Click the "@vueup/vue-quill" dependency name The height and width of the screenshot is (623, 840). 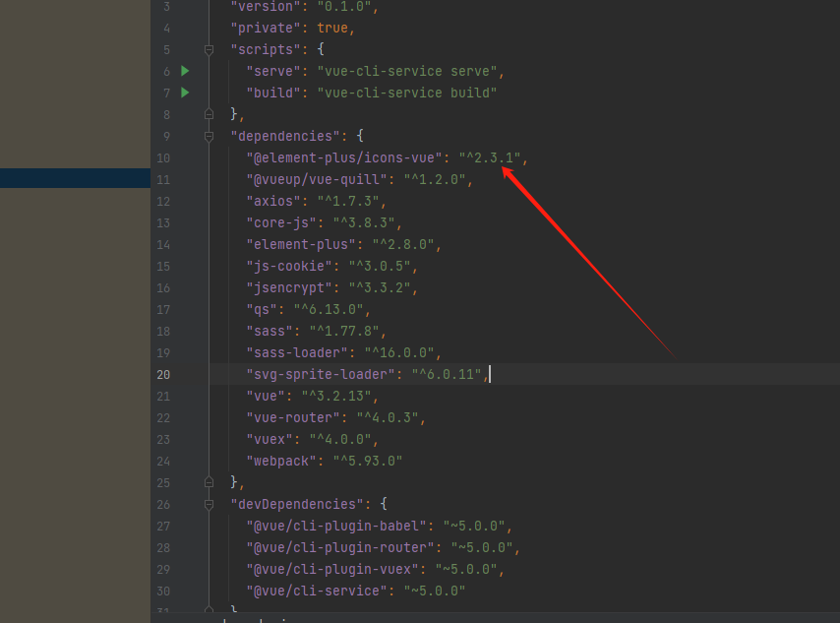317,179
